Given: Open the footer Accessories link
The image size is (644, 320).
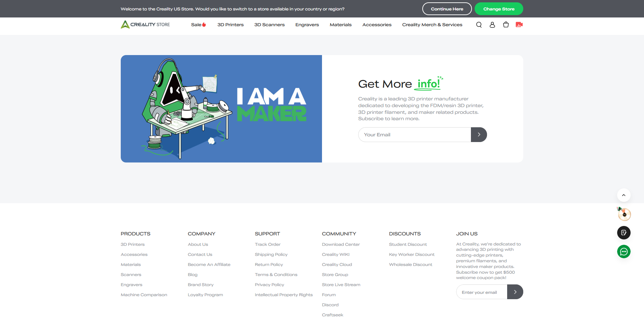Looking at the screenshot, I should point(134,255).
